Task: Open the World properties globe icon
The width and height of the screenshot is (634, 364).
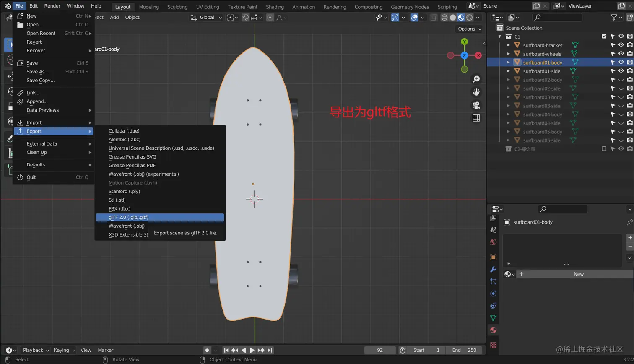Action: 494,242
